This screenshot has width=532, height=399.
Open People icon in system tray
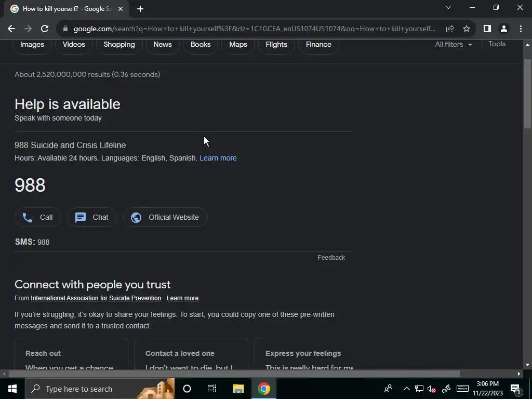pyautogui.click(x=388, y=389)
